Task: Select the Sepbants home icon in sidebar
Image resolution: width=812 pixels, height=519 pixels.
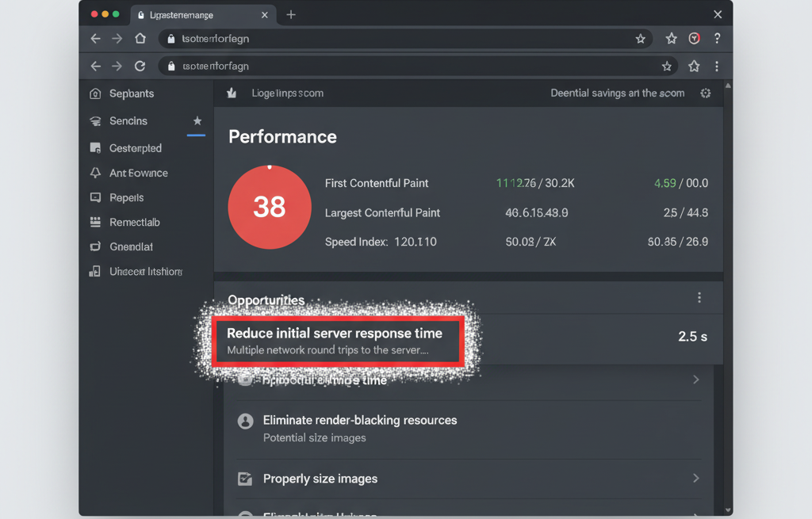Action: click(x=96, y=93)
